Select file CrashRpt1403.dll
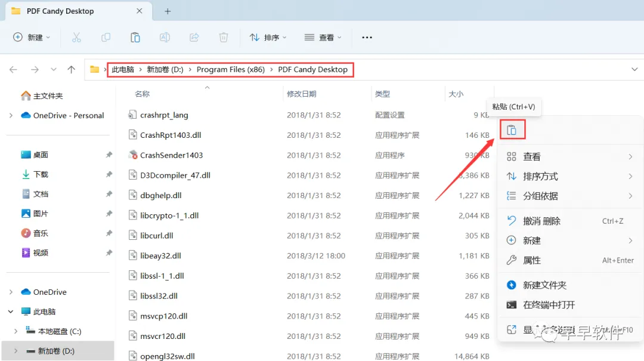Viewport: 644px width, 361px height. coord(171,135)
